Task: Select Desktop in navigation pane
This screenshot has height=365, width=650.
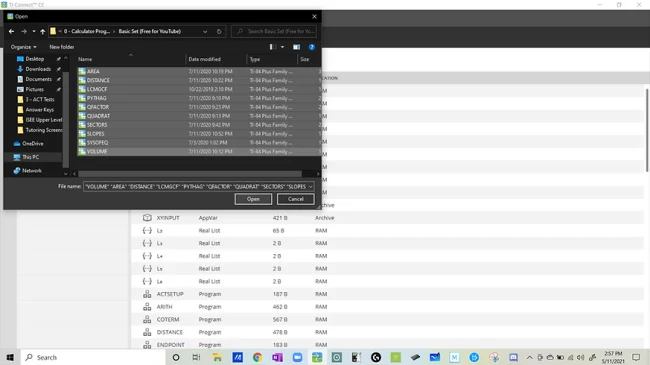Action: point(34,59)
